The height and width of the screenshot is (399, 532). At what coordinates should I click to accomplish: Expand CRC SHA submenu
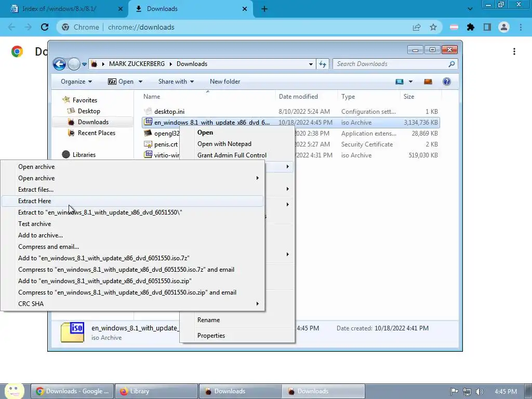coord(258,303)
